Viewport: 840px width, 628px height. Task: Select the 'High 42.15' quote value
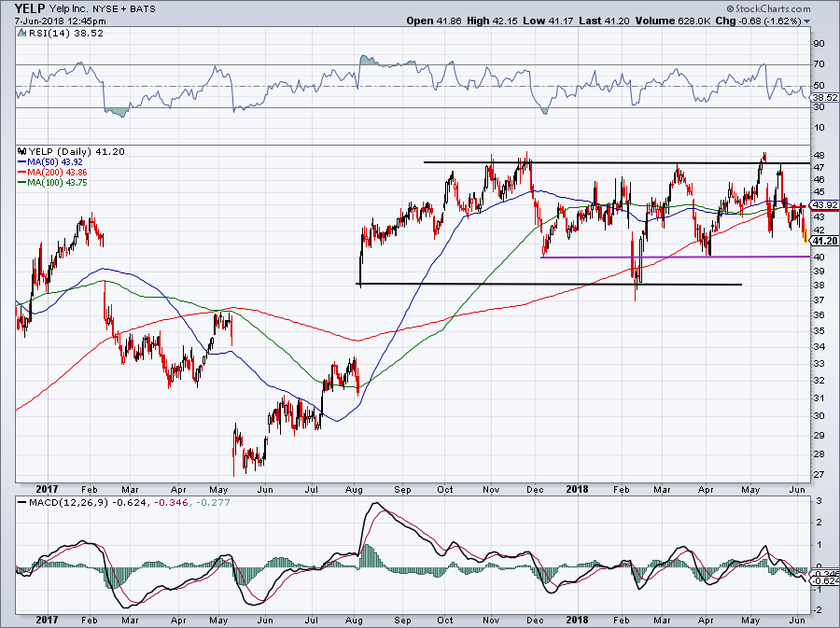coord(492,21)
